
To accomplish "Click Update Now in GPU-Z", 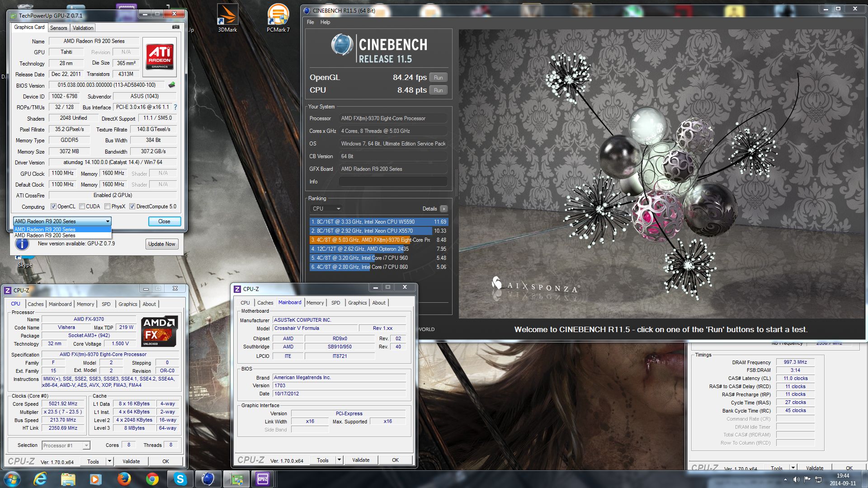I will tap(162, 244).
